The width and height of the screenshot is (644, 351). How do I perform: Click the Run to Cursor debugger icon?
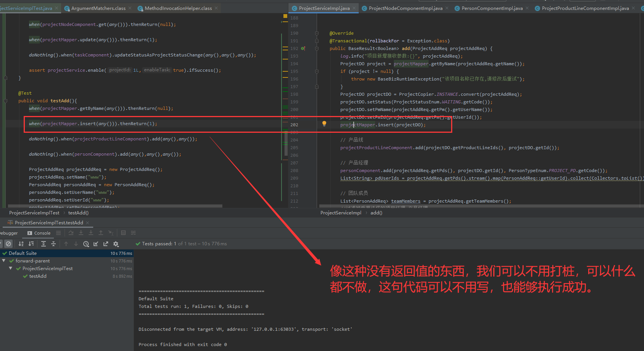[111, 233]
